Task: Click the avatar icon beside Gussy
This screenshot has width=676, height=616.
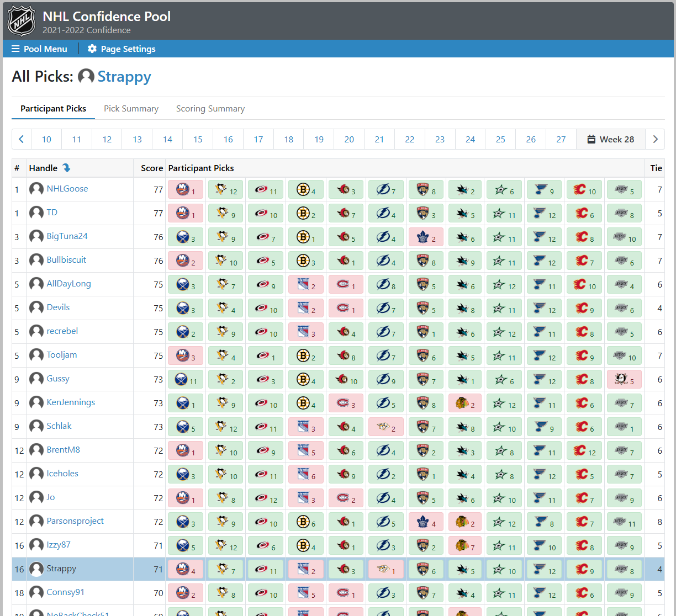Action: (x=36, y=379)
